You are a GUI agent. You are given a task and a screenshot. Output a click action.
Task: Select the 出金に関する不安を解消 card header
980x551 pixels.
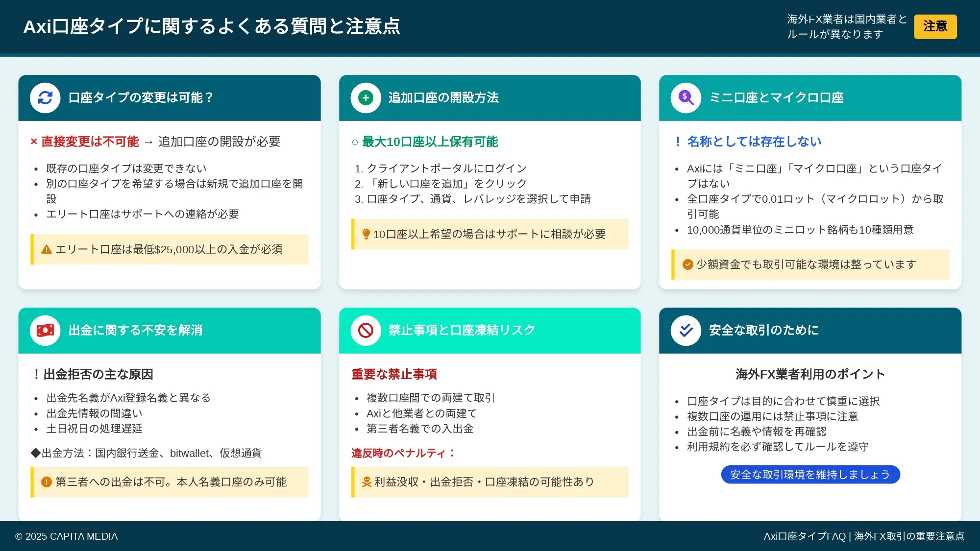coord(170,331)
